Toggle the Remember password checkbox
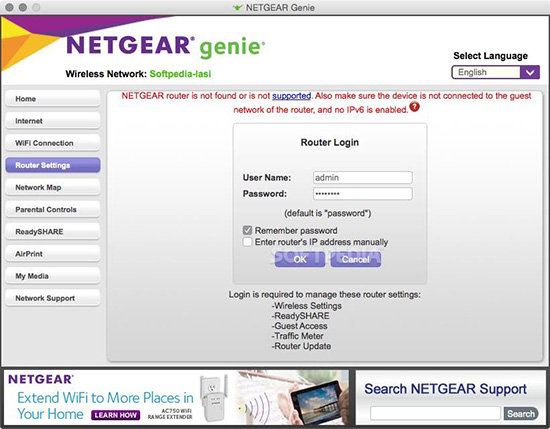The height and width of the screenshot is (429, 550). pyautogui.click(x=247, y=230)
